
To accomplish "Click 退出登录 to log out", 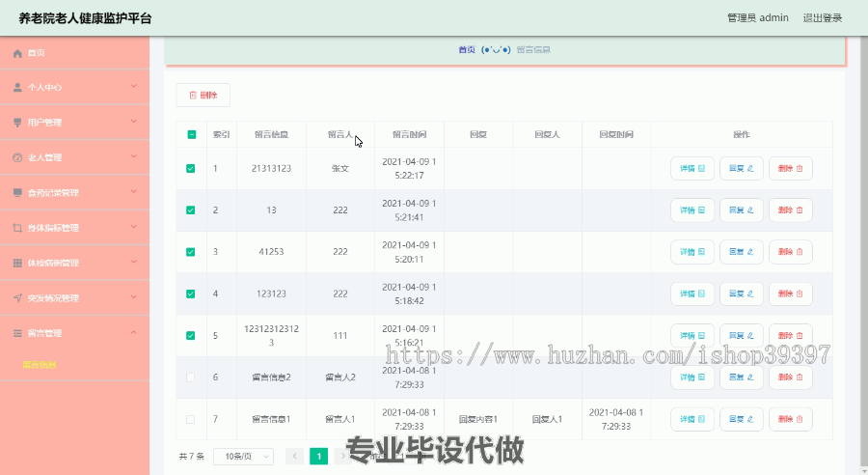I will point(823,17).
